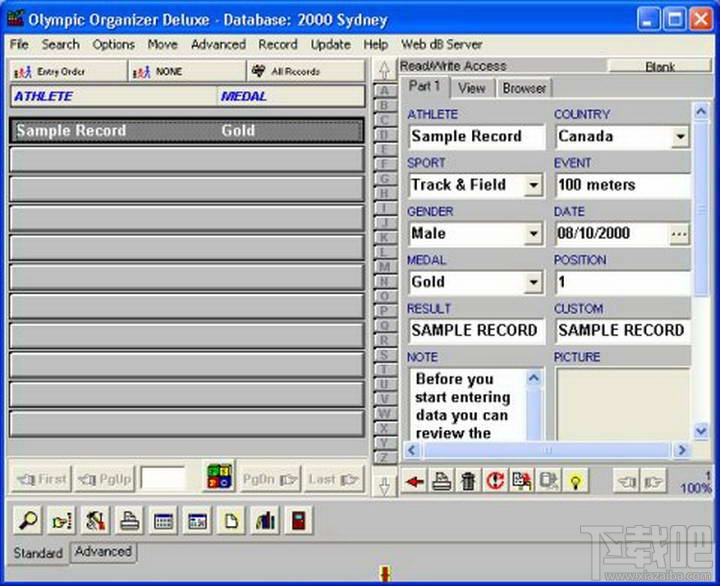Click the record panel vertical scrollbar down arrow
Viewport: 720px width, 586px height.
point(701,431)
